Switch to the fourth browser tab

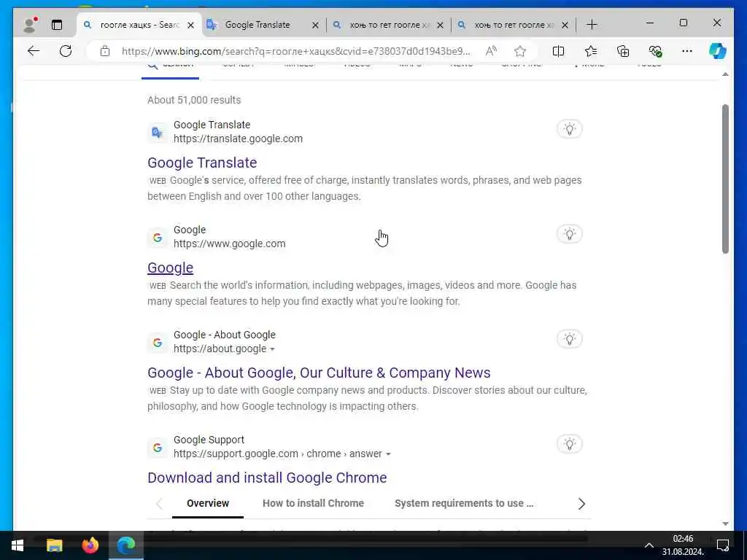[x=514, y=25]
